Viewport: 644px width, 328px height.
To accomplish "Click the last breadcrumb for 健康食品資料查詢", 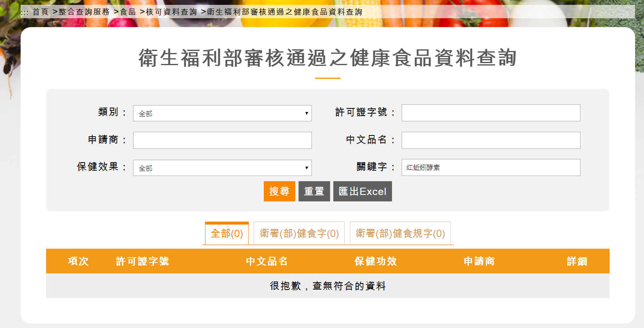I will click(x=284, y=12).
